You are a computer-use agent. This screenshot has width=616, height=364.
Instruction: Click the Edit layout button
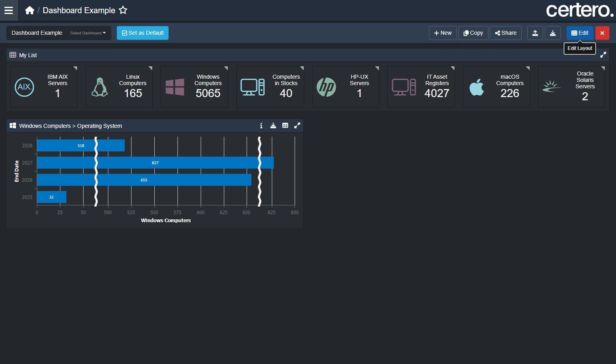[580, 33]
